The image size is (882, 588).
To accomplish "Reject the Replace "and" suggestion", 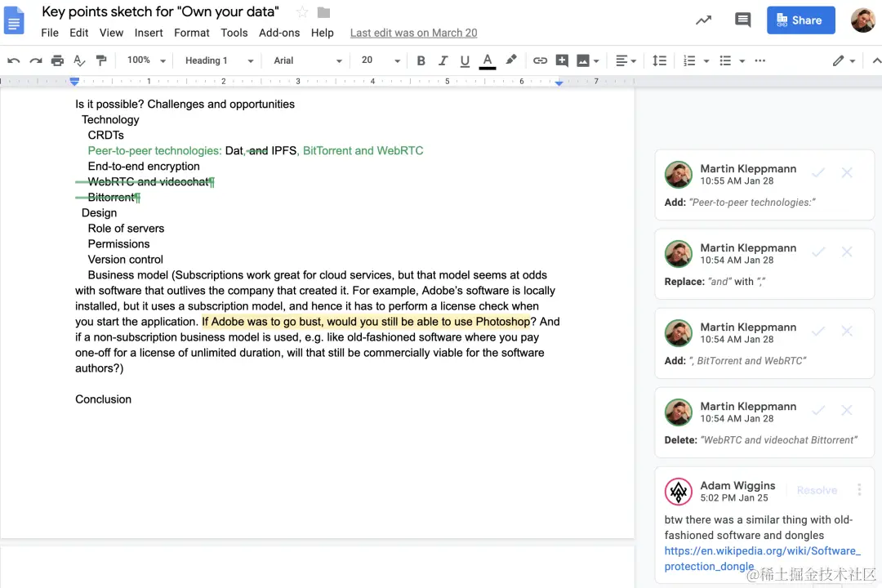I will coord(847,252).
